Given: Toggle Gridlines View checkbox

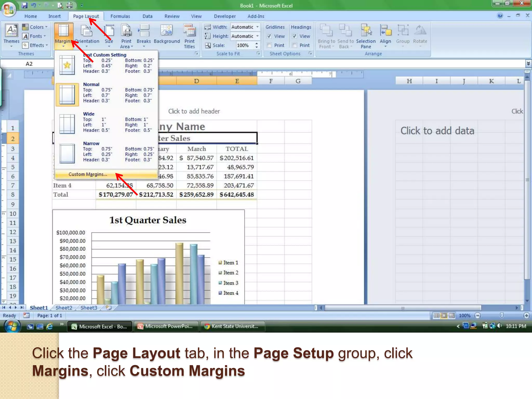Looking at the screenshot, I should click(269, 36).
